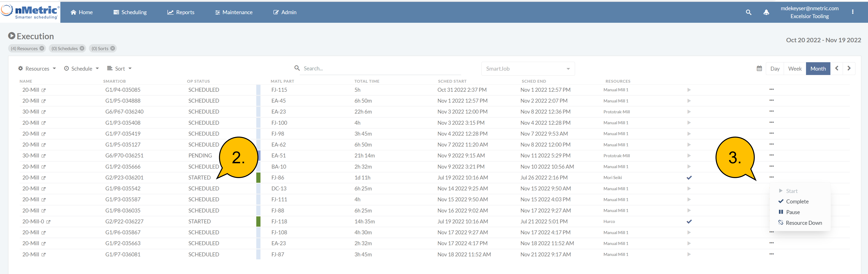868x274 pixels.
Task: Click the green status bar of FJ-86
Action: click(x=258, y=178)
